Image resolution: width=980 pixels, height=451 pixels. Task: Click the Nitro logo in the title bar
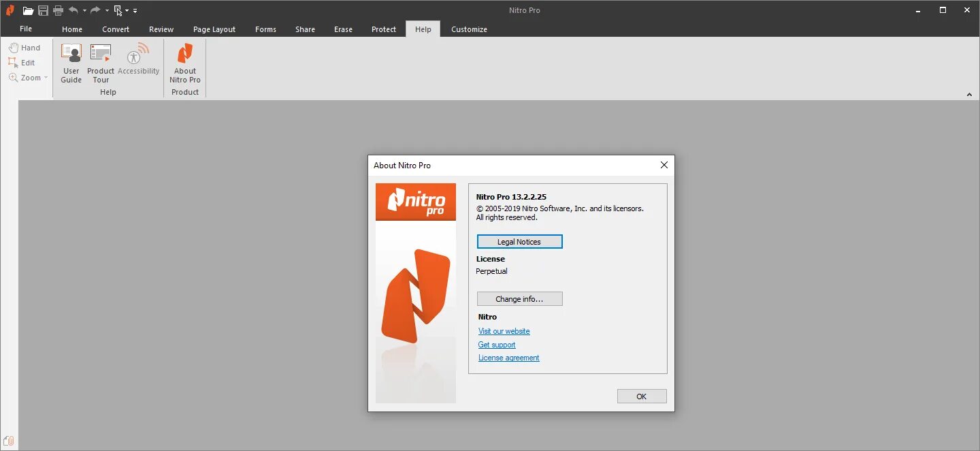(10, 10)
